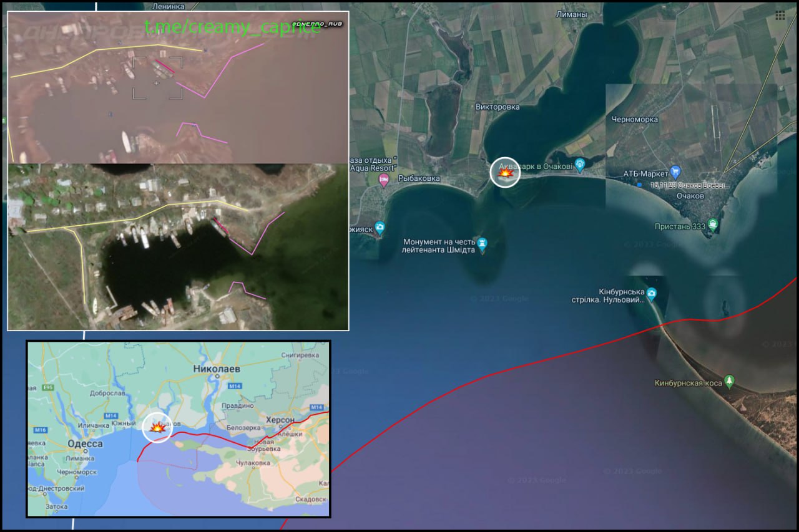Select the Кинбурнская коса tree marker
Screen dimensions: 799x532
pyautogui.click(x=730, y=382)
